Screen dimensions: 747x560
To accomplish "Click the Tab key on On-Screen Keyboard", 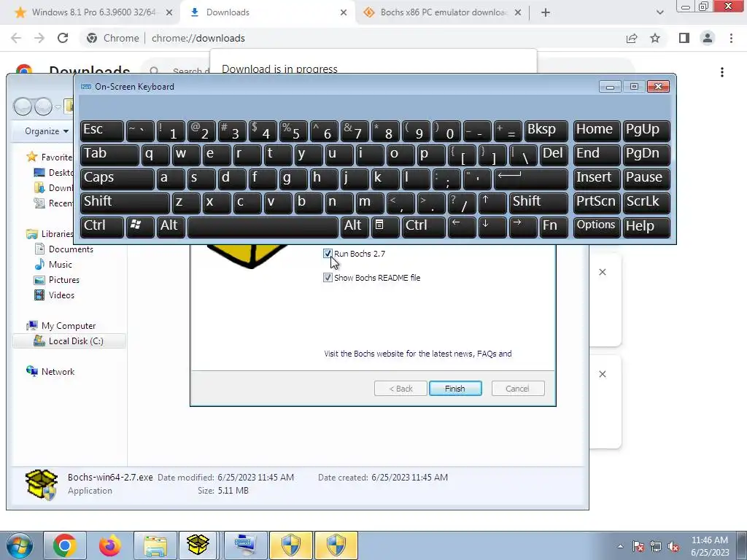I will (x=109, y=155).
